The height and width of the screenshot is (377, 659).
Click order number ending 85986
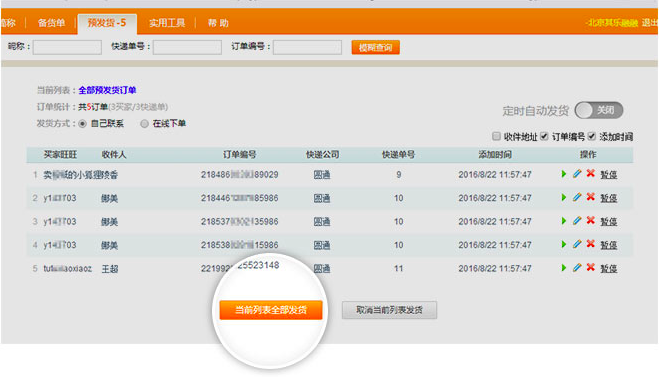click(x=240, y=198)
